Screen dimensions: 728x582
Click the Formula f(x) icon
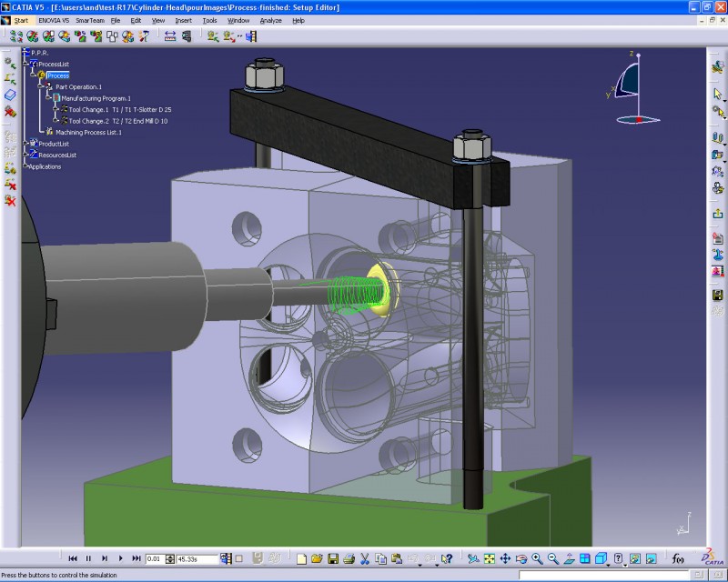tap(678, 558)
